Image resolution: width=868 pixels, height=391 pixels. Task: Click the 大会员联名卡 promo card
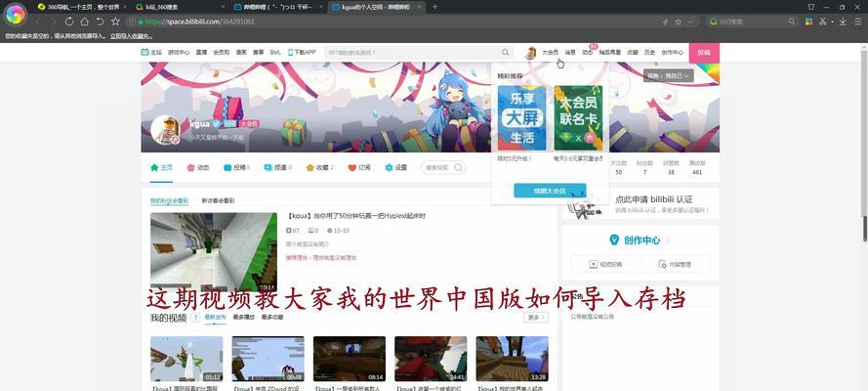pos(578,117)
